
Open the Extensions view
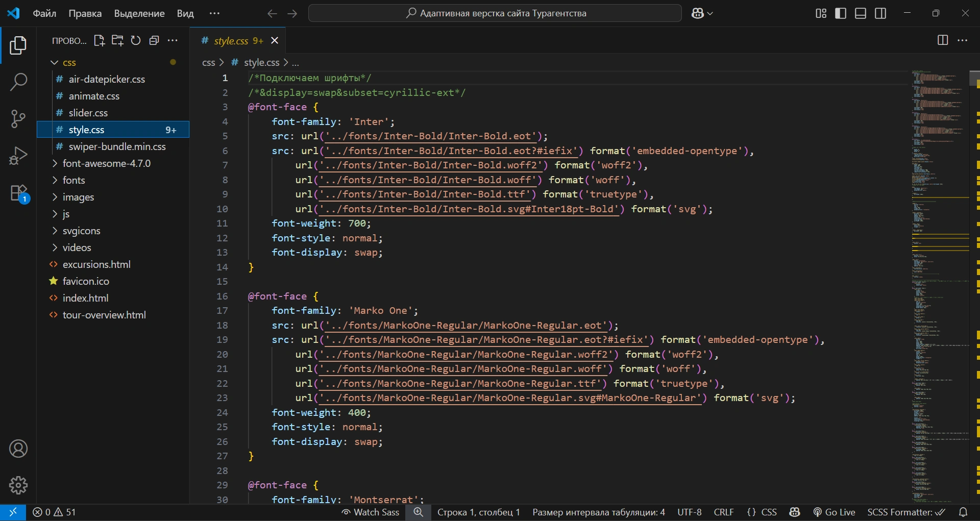click(19, 194)
